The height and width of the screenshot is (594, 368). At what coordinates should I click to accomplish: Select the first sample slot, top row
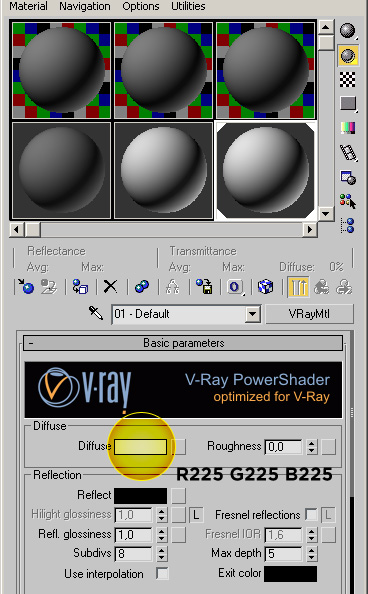61,70
